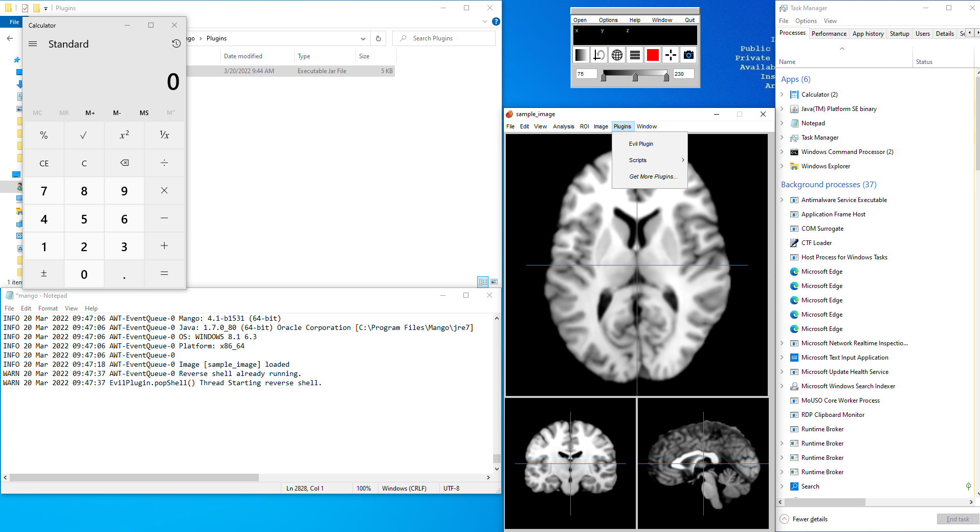Take a snapshot with the camera icon
The image size is (980, 532).
(x=689, y=55)
